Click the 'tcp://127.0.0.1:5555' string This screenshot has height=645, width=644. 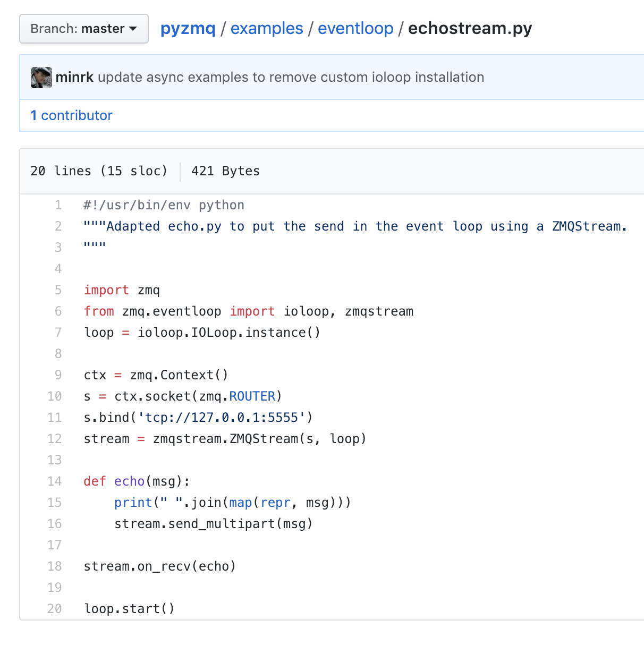[222, 418]
